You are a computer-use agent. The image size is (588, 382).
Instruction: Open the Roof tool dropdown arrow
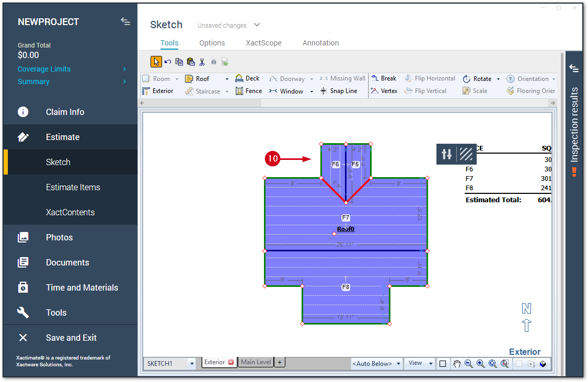pos(227,79)
